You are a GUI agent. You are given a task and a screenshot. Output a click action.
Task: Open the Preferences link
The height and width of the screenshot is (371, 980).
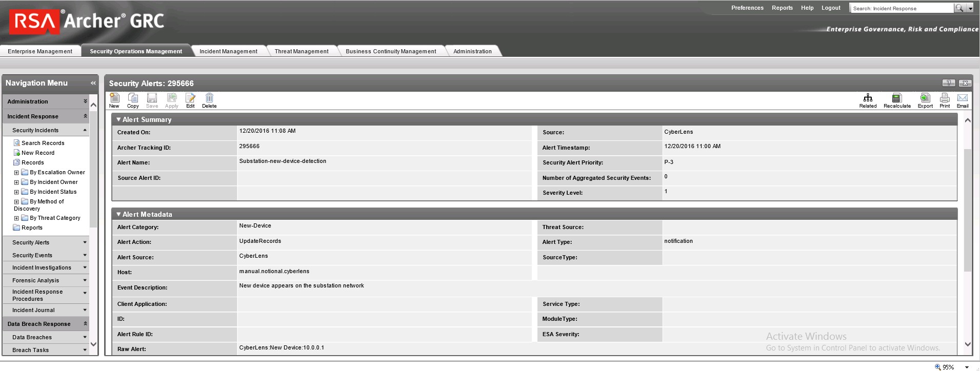click(747, 8)
